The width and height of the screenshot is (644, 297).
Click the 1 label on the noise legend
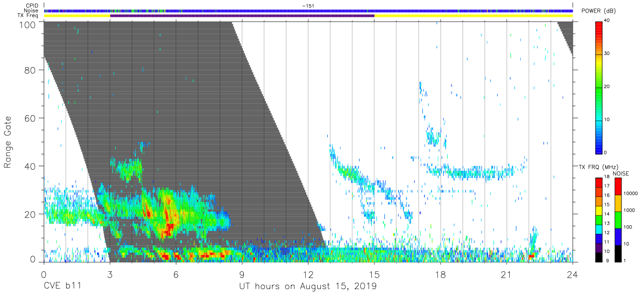(x=626, y=260)
